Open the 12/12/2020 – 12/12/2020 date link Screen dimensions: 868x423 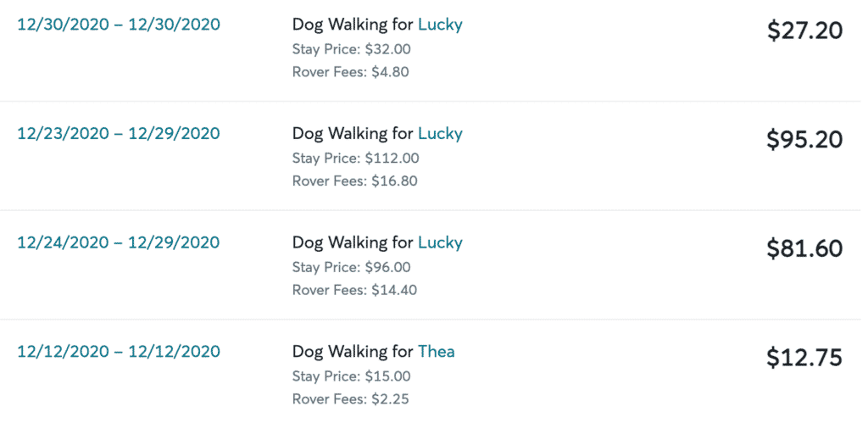click(x=119, y=352)
